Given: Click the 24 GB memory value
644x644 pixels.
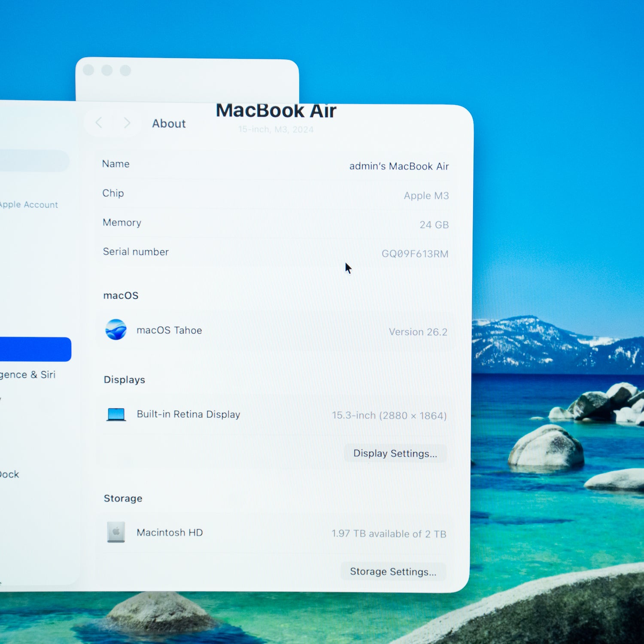Looking at the screenshot, I should coord(435,225).
